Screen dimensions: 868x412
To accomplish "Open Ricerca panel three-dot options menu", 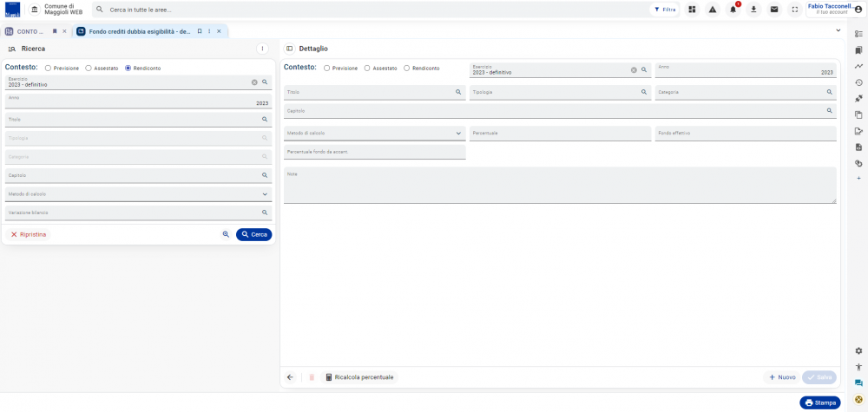I will [x=262, y=49].
